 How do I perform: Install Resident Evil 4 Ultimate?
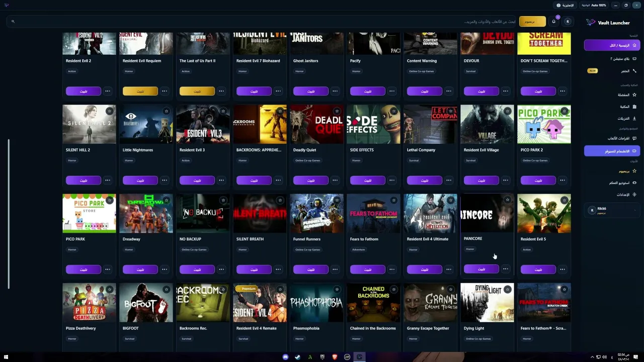point(424,269)
